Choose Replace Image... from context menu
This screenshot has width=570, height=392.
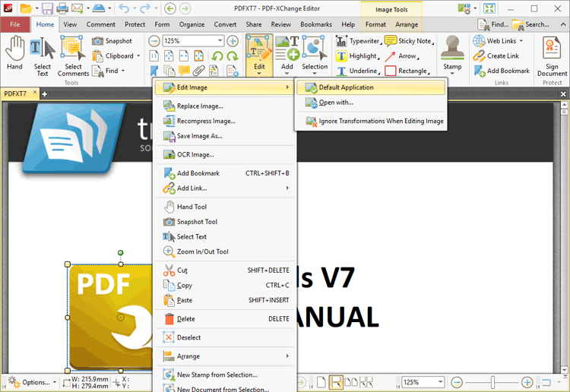[226, 106]
